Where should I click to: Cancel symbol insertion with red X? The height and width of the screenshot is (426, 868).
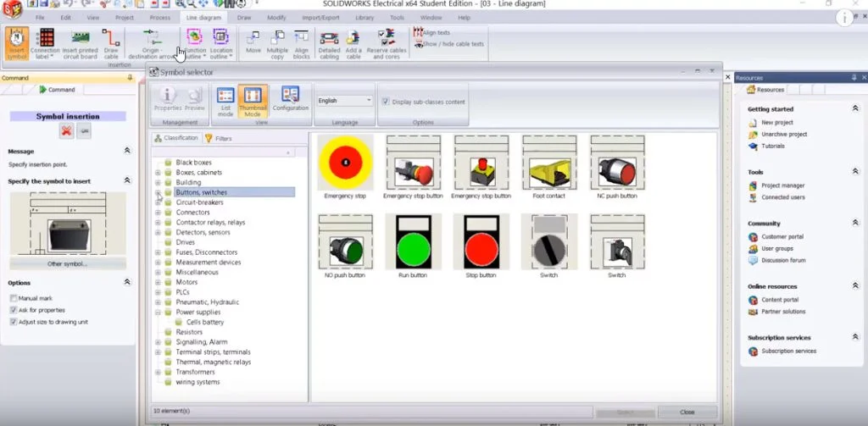(x=67, y=131)
